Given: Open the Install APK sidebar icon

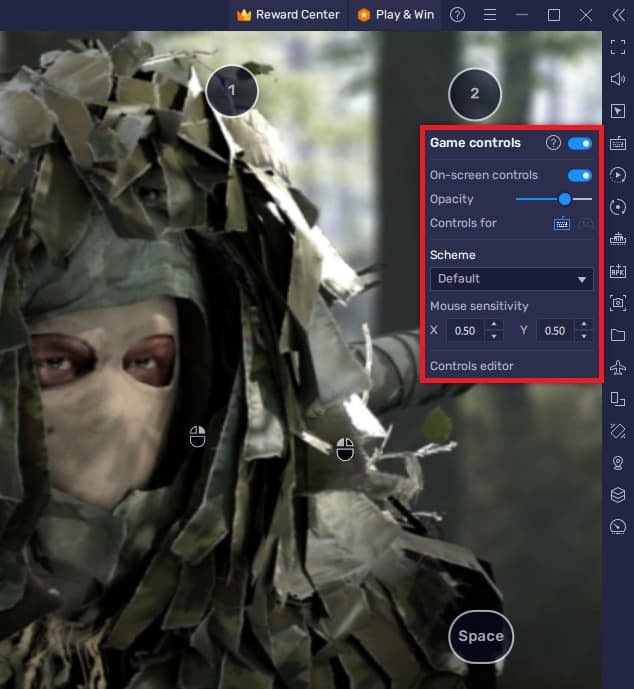Looking at the screenshot, I should pyautogui.click(x=617, y=272).
